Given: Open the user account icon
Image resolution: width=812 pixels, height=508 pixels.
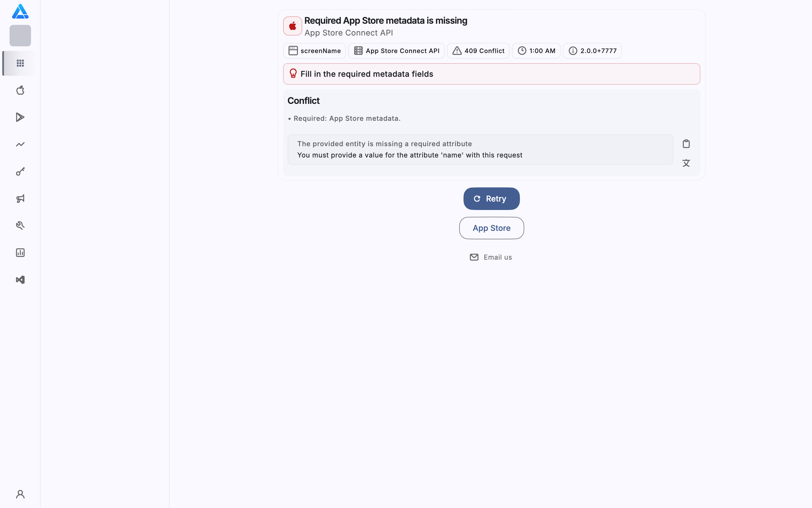Looking at the screenshot, I should (x=20, y=494).
